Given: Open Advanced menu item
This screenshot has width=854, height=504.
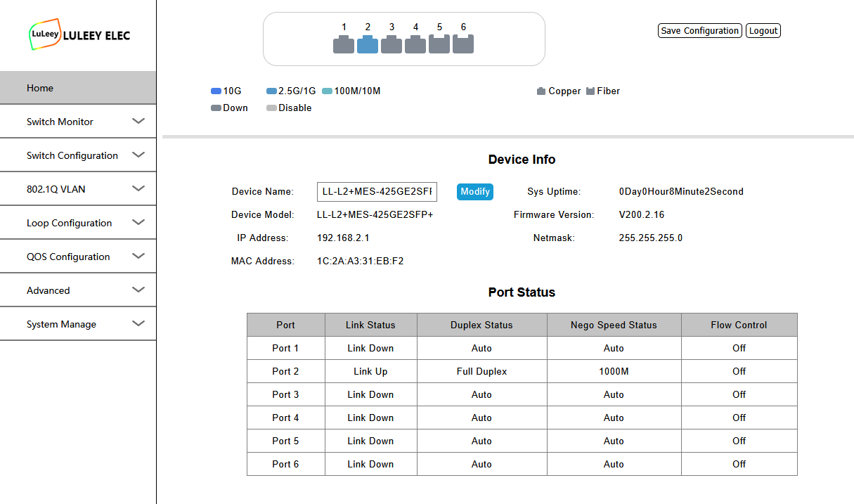Looking at the screenshot, I should (x=78, y=290).
